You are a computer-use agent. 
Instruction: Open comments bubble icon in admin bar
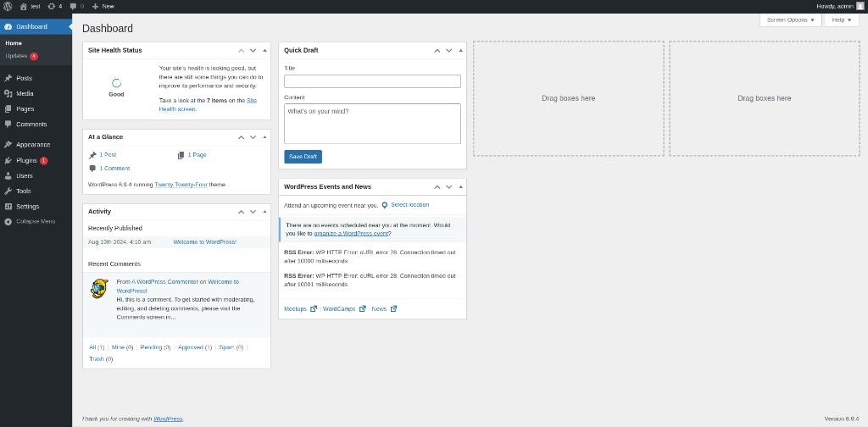(73, 6)
